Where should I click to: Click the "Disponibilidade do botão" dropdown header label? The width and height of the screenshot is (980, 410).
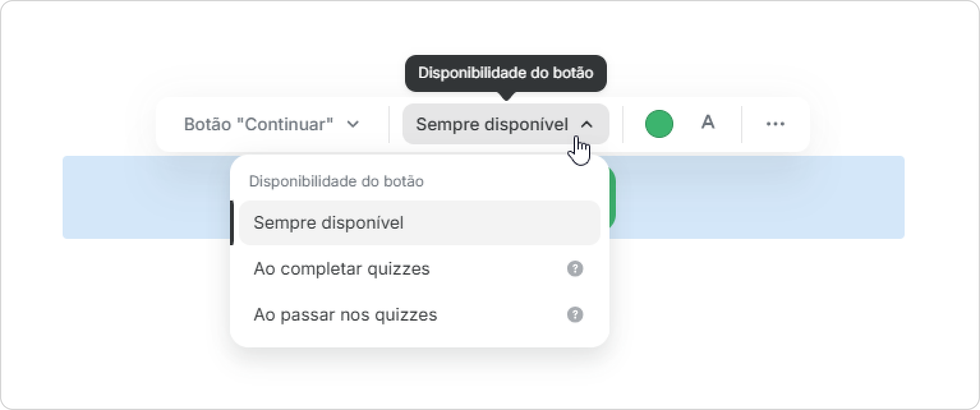pos(336,181)
